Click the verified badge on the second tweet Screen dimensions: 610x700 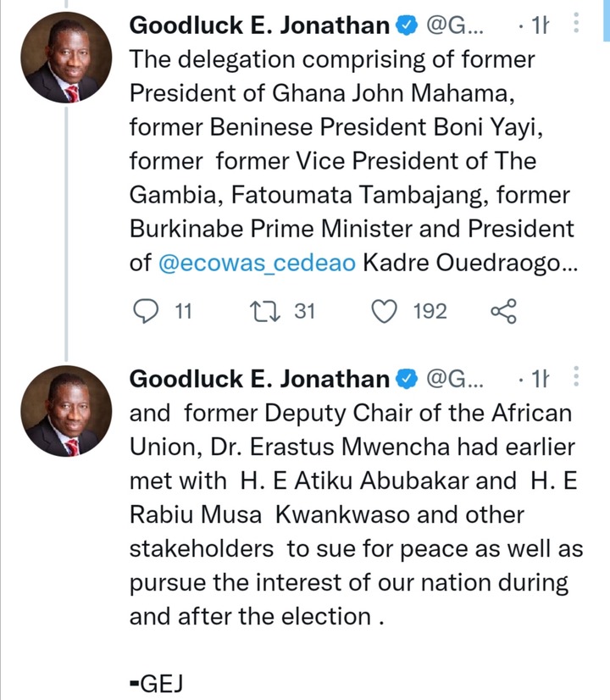pyautogui.click(x=407, y=379)
